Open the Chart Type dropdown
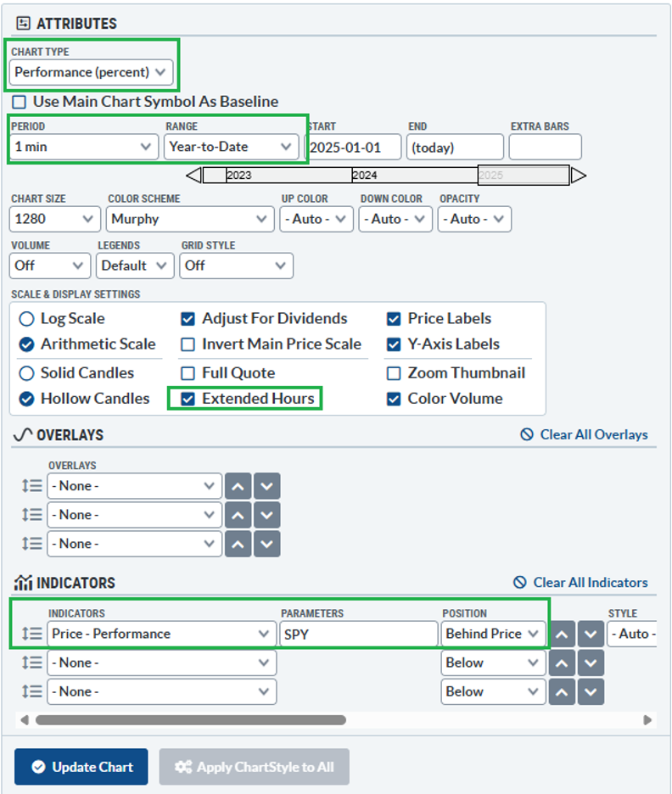This screenshot has width=672, height=794. [x=92, y=72]
